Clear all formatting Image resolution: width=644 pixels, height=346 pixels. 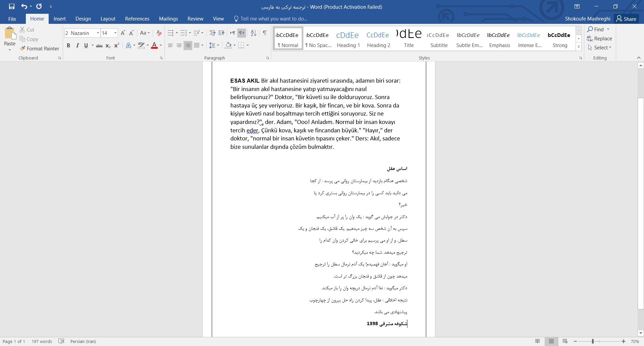point(159,33)
